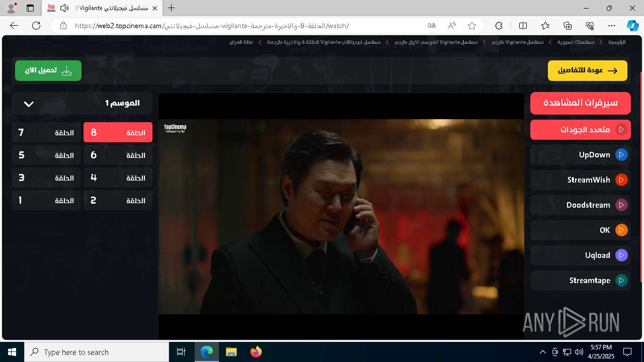Open the مسلسلات اسيوية breadcrumb link
The height and width of the screenshot is (362, 644).
[x=576, y=42]
